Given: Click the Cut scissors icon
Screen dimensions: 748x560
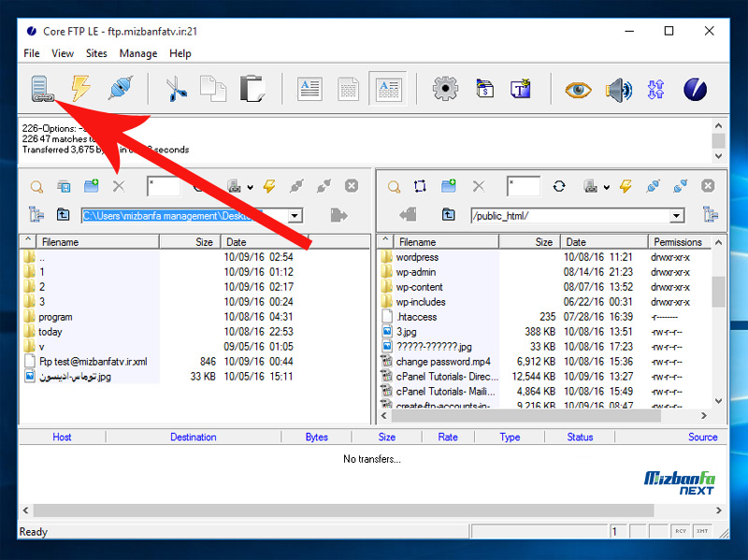Looking at the screenshot, I should click(176, 89).
